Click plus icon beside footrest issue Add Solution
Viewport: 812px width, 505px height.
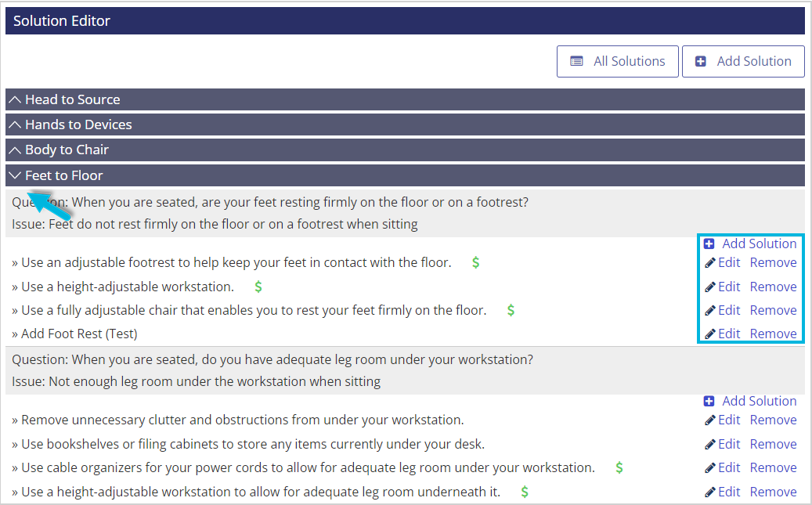click(x=709, y=243)
